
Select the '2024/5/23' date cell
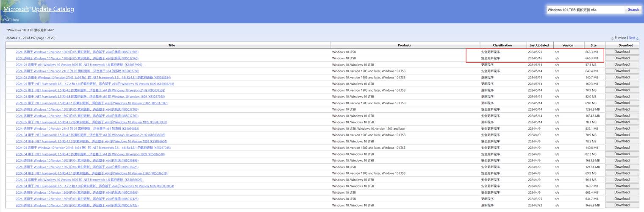[535, 52]
